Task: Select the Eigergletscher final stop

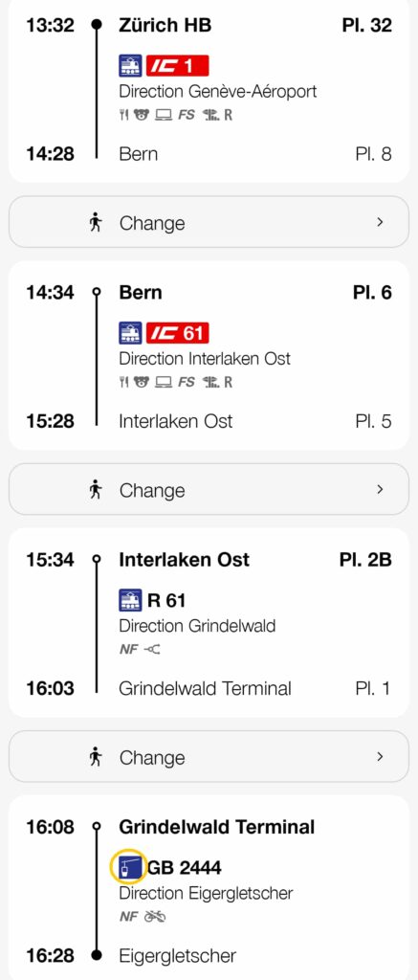Action: 178,956
